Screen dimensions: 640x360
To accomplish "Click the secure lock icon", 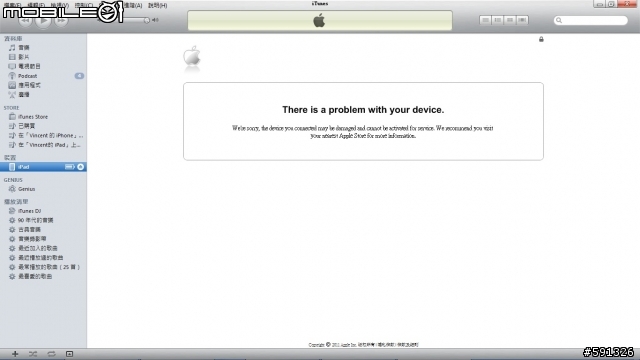I will [x=541, y=39].
